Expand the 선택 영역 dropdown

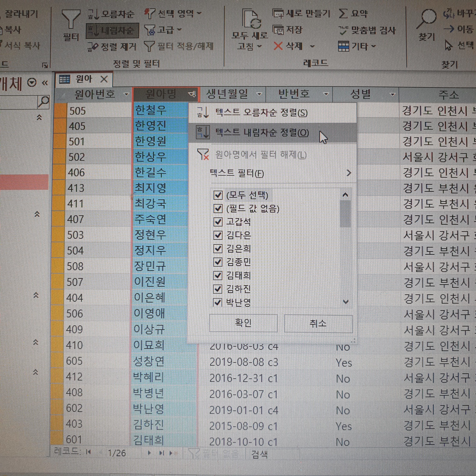[200, 13]
